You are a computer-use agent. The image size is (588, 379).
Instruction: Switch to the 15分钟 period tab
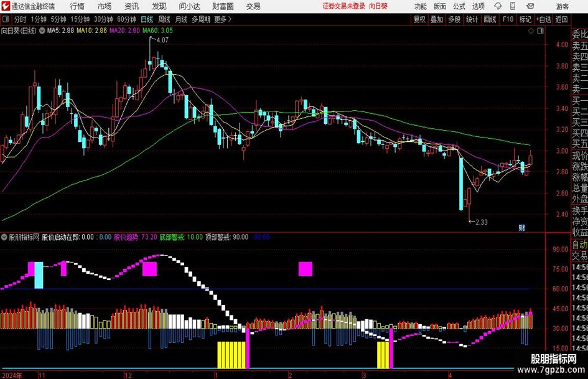pos(80,19)
